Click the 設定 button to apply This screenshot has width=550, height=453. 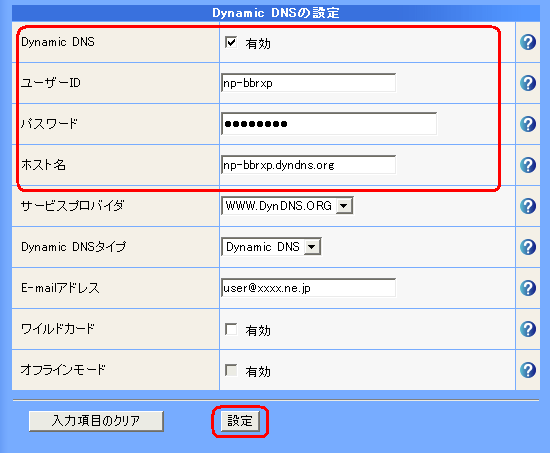coord(240,421)
